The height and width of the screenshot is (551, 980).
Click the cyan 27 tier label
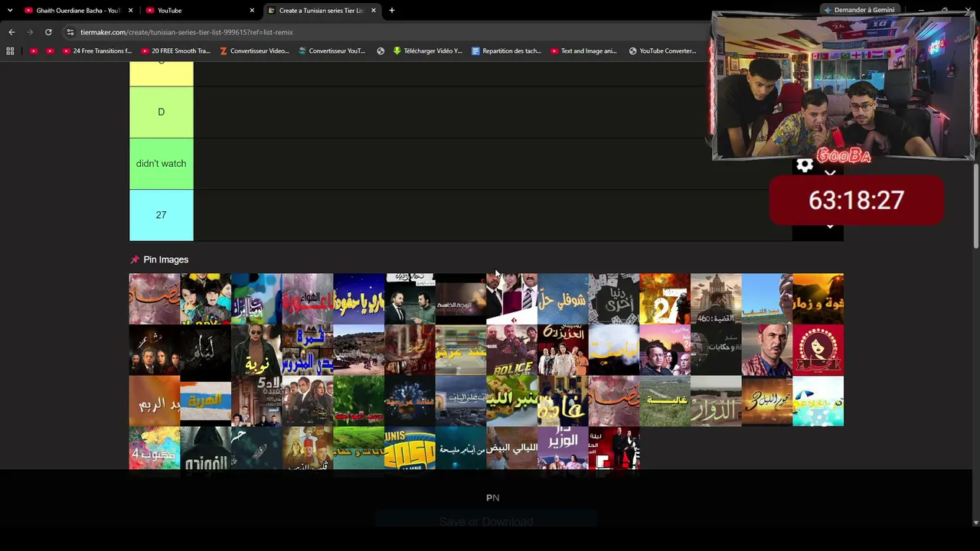tap(162, 215)
